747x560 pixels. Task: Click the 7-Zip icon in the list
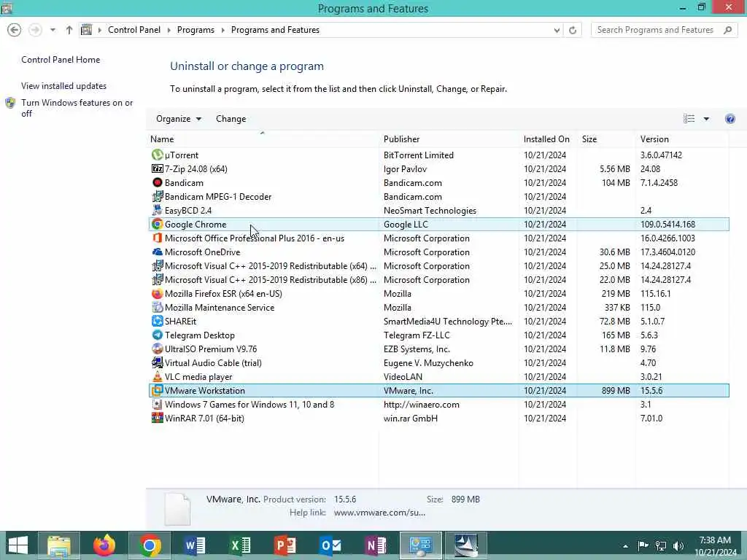tap(158, 168)
